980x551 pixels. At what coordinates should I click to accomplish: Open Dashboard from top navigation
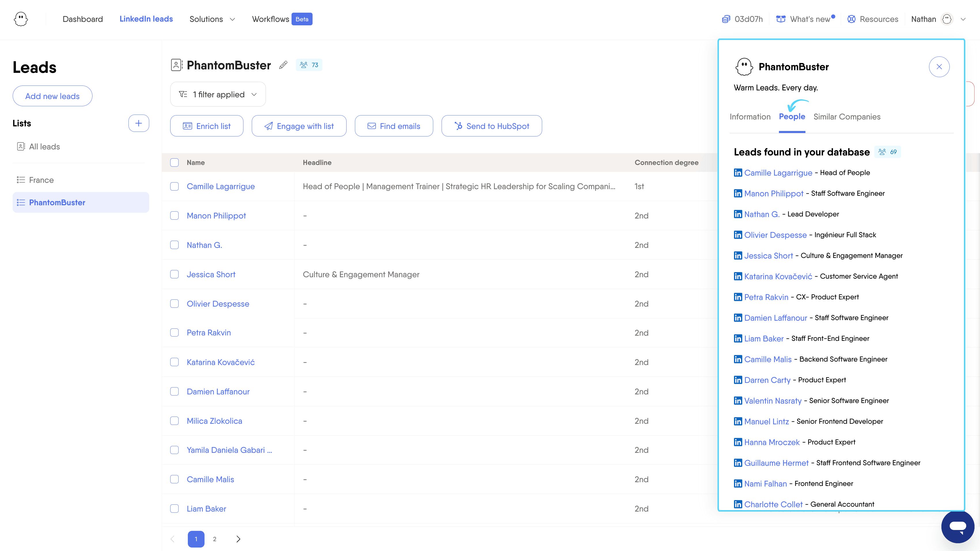(x=83, y=19)
